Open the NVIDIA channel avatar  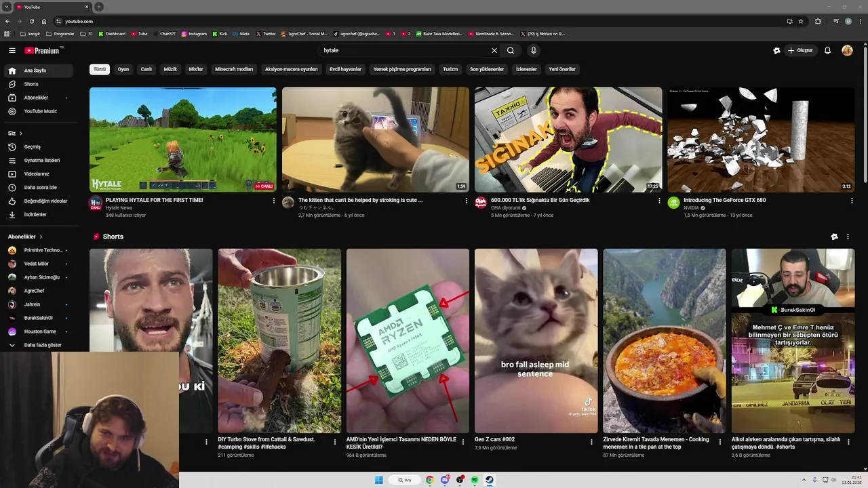pyautogui.click(x=673, y=203)
